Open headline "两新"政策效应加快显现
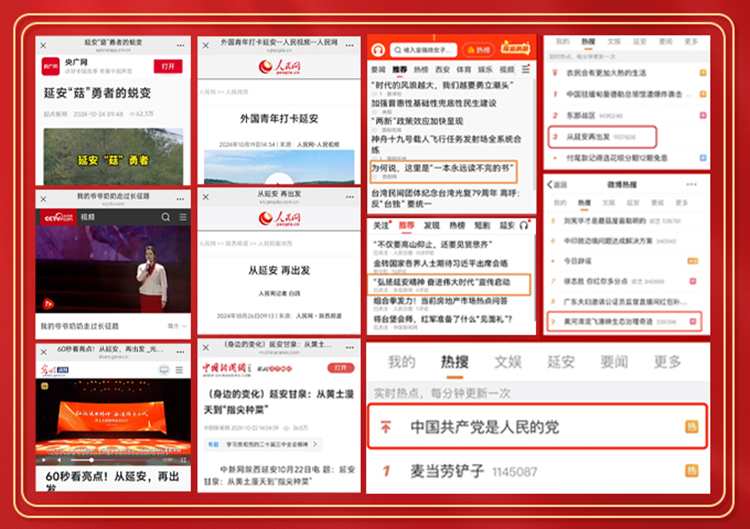The height and width of the screenshot is (529, 750). point(418,121)
